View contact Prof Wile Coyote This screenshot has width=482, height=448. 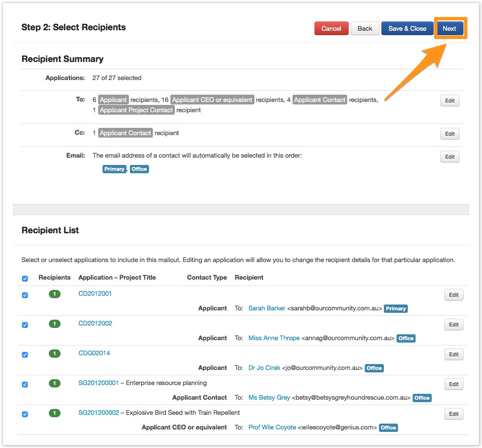(272, 428)
